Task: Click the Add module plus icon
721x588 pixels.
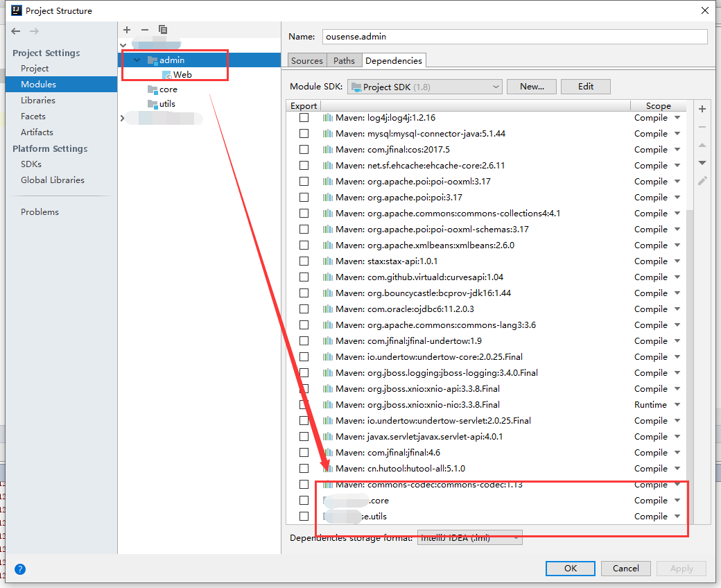Action: pyautogui.click(x=126, y=30)
